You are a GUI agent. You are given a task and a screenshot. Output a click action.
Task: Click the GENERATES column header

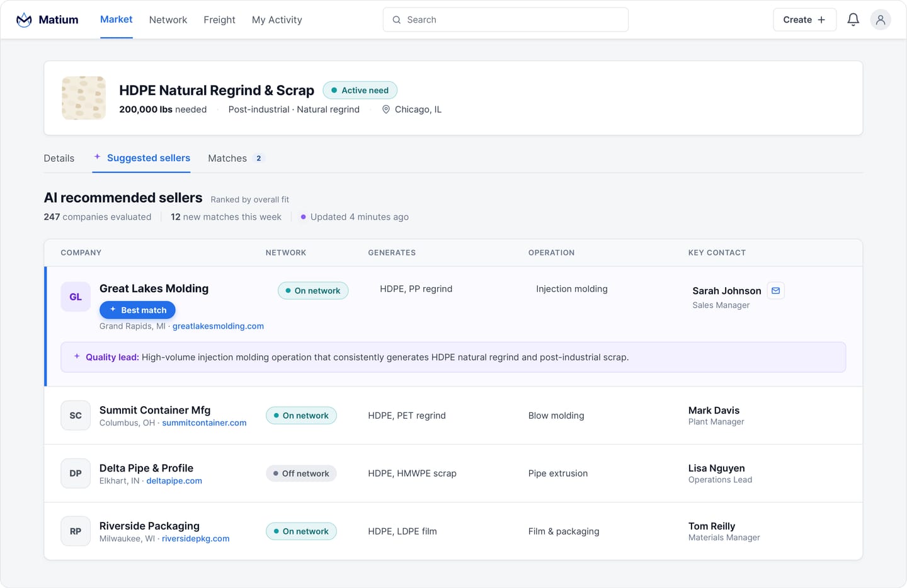coord(392,253)
